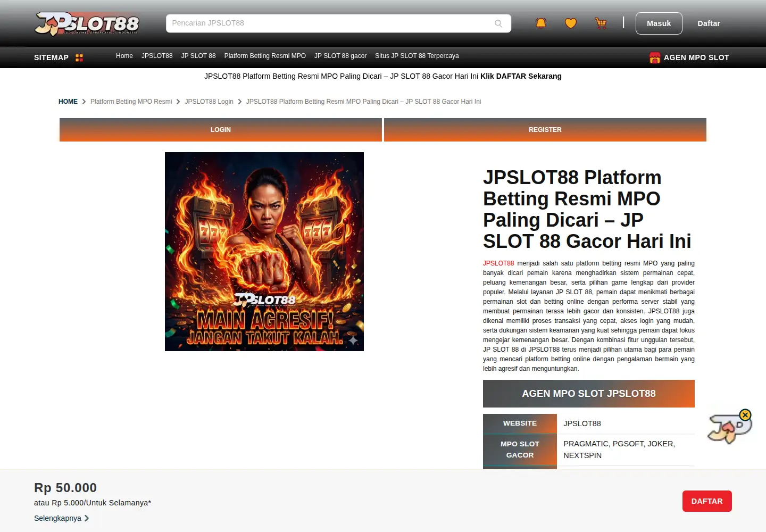This screenshot has height=532, width=766.
Task: Click the search magnifier icon
Action: pyautogui.click(x=498, y=23)
